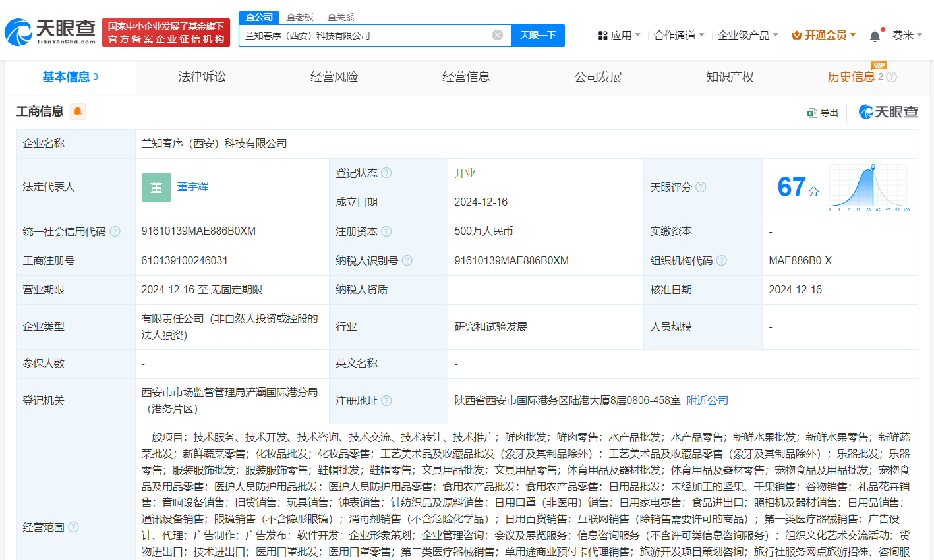Open the 费米 user account menu
The height and width of the screenshot is (560, 934).
pos(907,36)
